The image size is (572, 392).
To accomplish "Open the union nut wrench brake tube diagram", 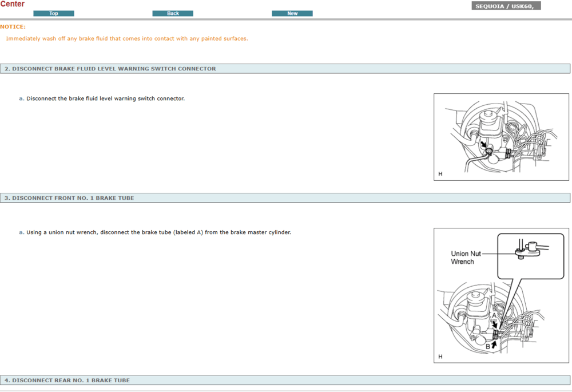I will [501, 295].
